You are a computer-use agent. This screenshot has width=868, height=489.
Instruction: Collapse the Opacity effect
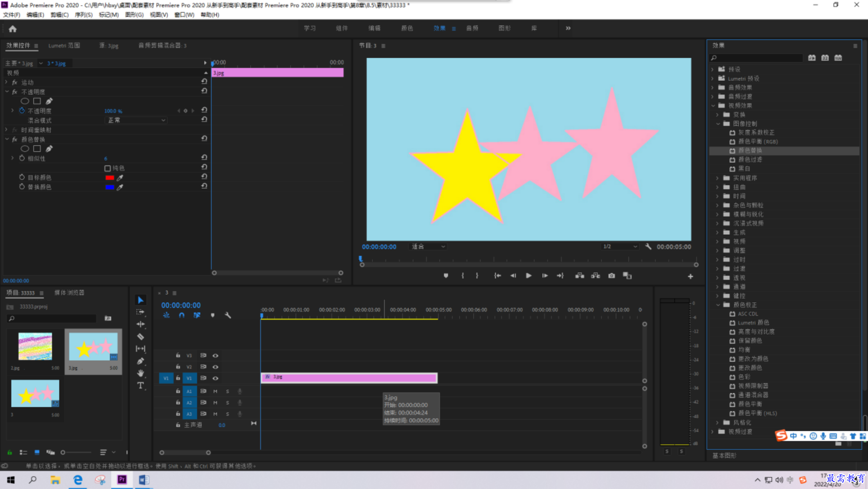tap(6, 92)
